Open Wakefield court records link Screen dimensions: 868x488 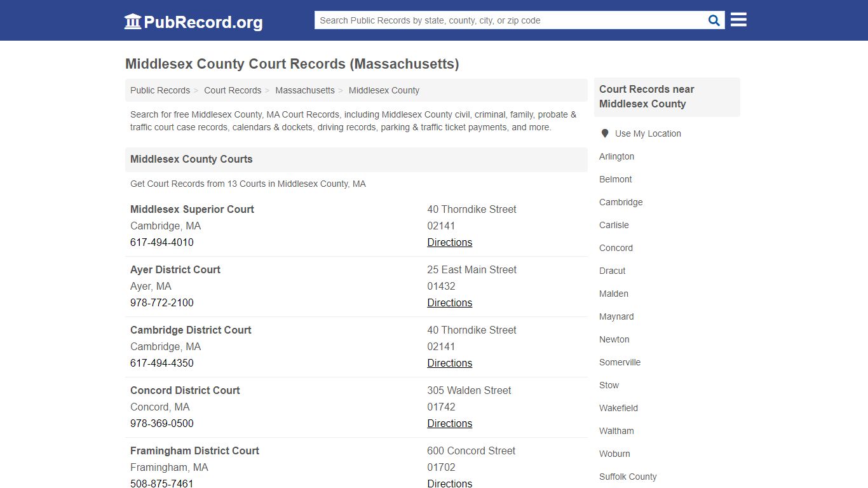pos(618,408)
